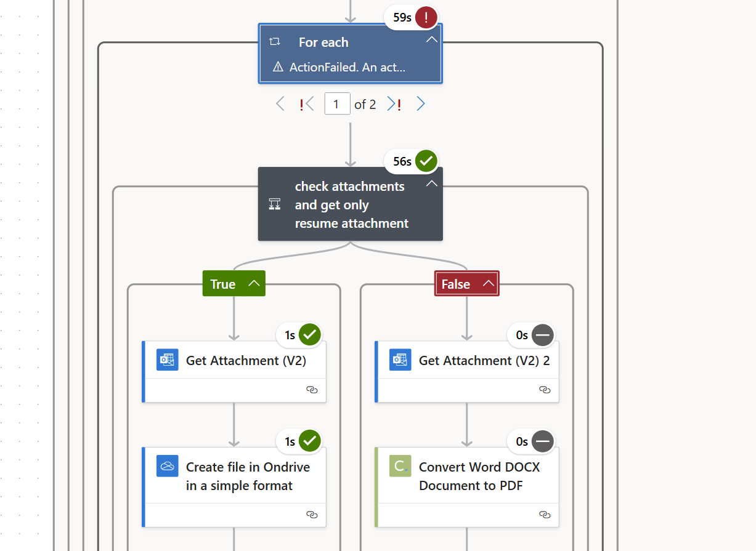Click the green success badge on check attachments

(x=426, y=161)
